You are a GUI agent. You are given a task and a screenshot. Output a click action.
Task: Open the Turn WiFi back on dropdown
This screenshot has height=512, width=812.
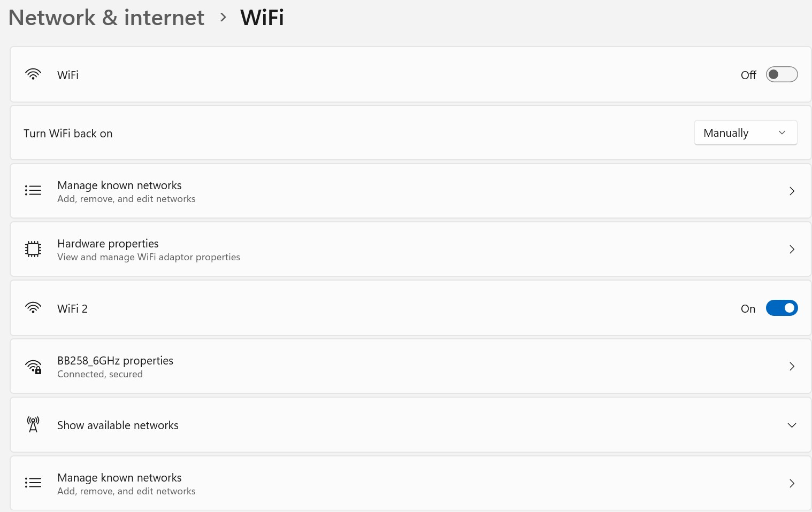(745, 133)
